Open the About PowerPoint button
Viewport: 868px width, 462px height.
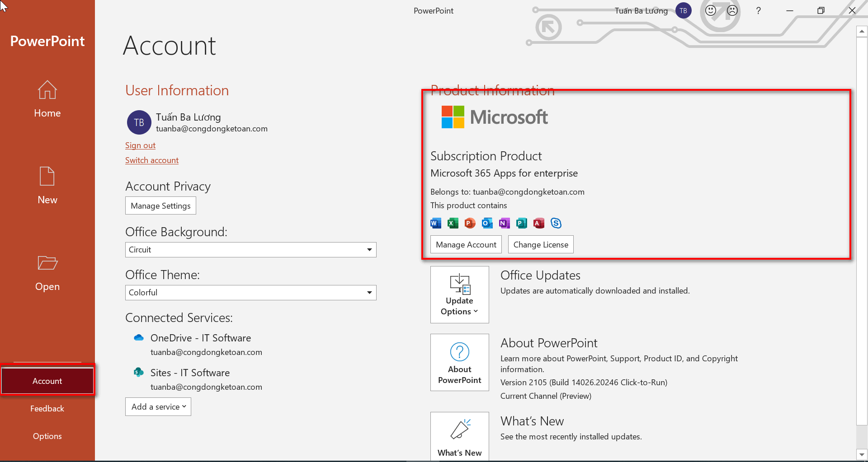tap(460, 362)
